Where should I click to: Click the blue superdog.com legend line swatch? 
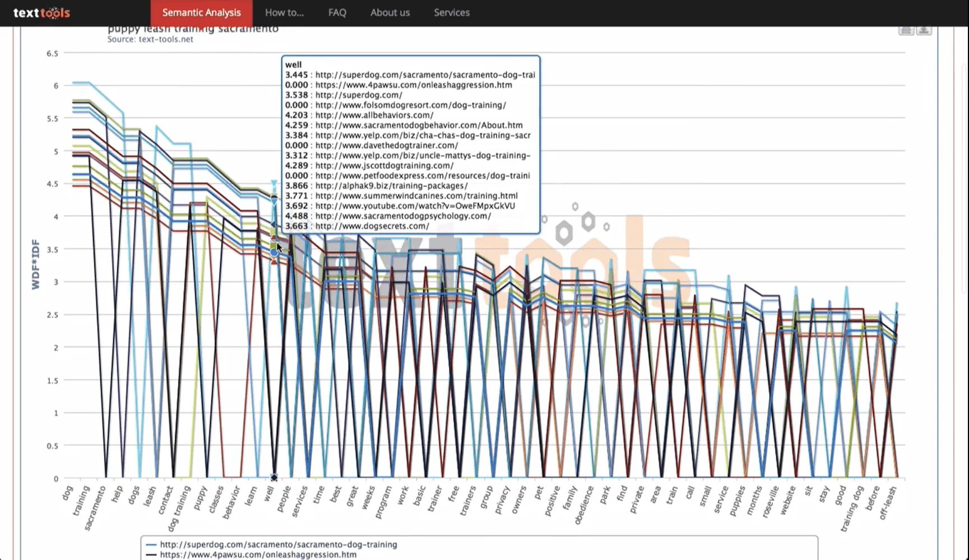151,544
